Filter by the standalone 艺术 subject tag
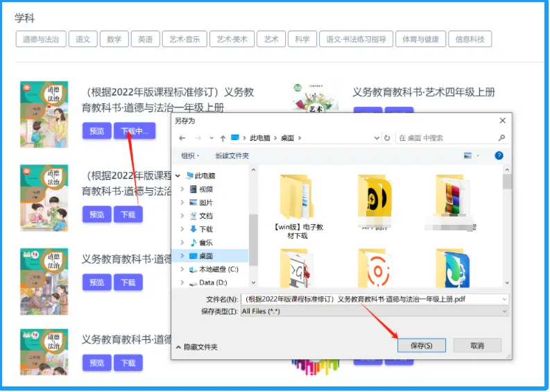Screen dimensions: 550x392 [271, 39]
